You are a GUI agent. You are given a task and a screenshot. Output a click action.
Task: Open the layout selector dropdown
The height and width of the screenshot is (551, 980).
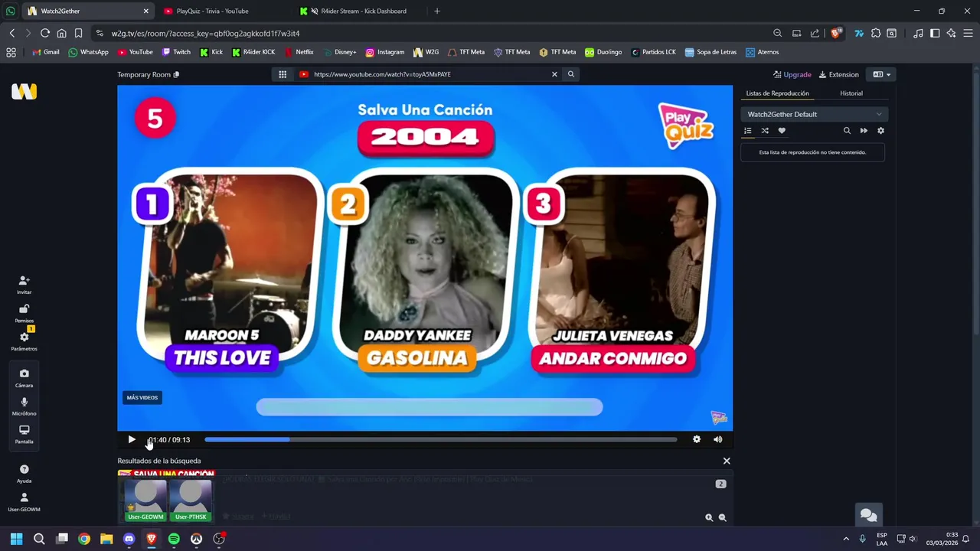881,74
